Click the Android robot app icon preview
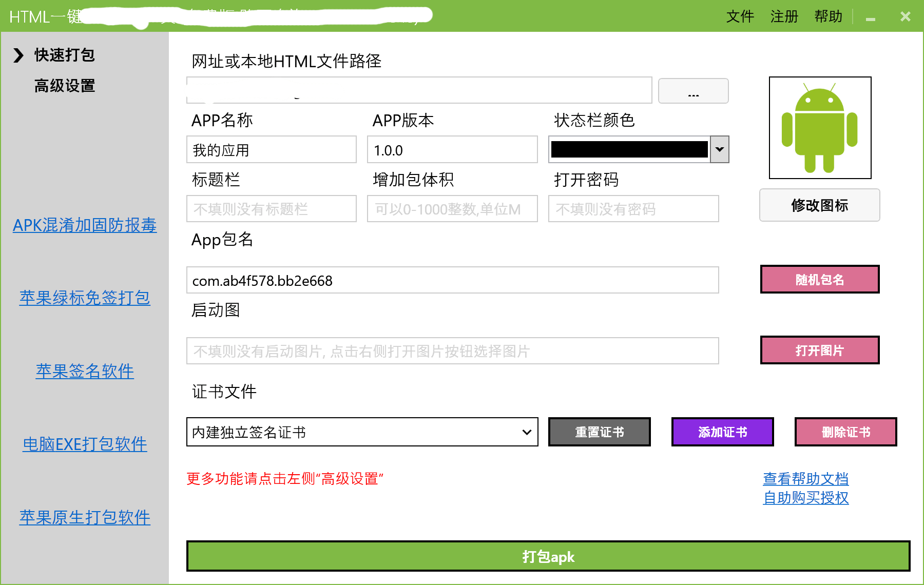This screenshot has width=924, height=585. coord(820,128)
